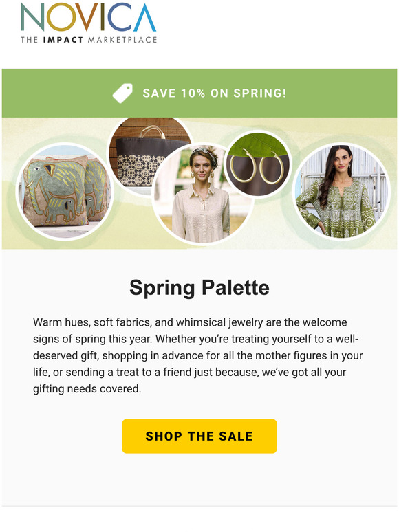Image resolution: width=399 pixels, height=532 pixels.
Task: Open the gold hoop earrings image
Action: coord(258,164)
